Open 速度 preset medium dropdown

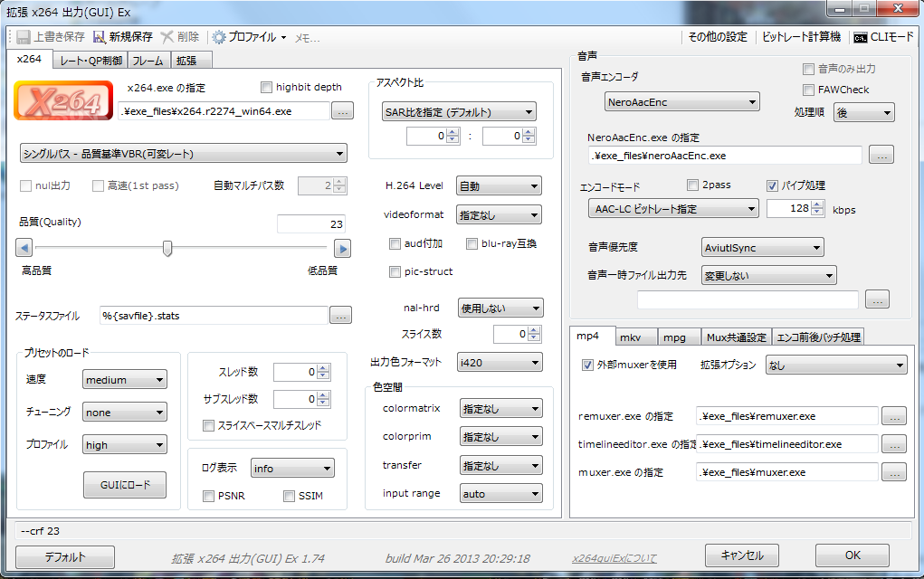(x=124, y=379)
